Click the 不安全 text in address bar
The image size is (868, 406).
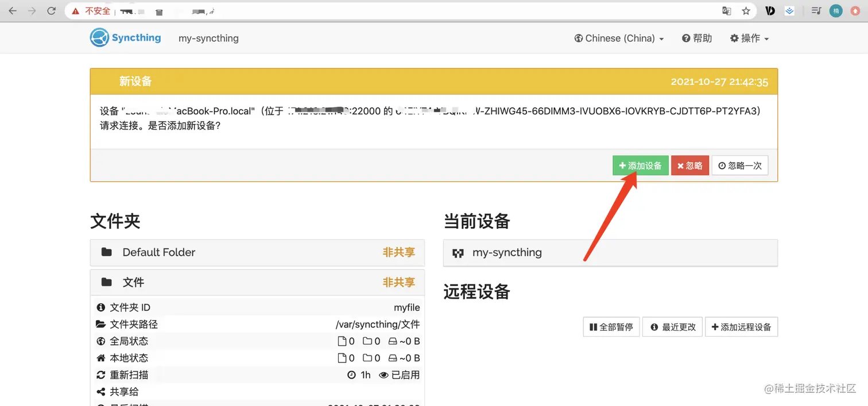tap(97, 11)
